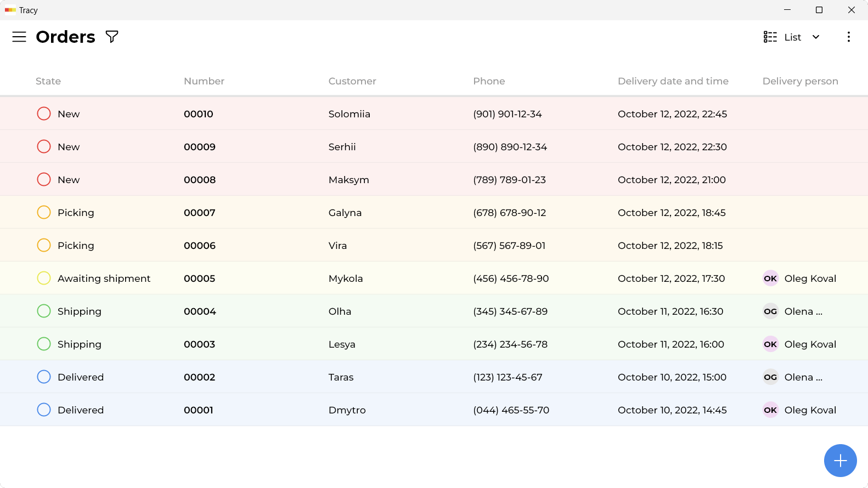Open the orders filter funnel icon
This screenshot has width=868, height=488.
click(112, 37)
